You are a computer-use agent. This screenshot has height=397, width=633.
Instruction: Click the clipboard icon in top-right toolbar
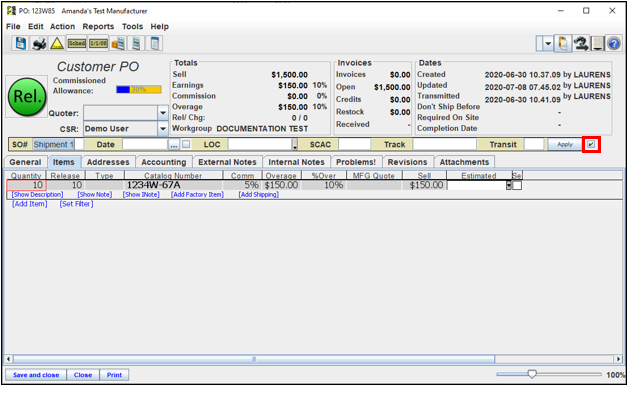(563, 44)
